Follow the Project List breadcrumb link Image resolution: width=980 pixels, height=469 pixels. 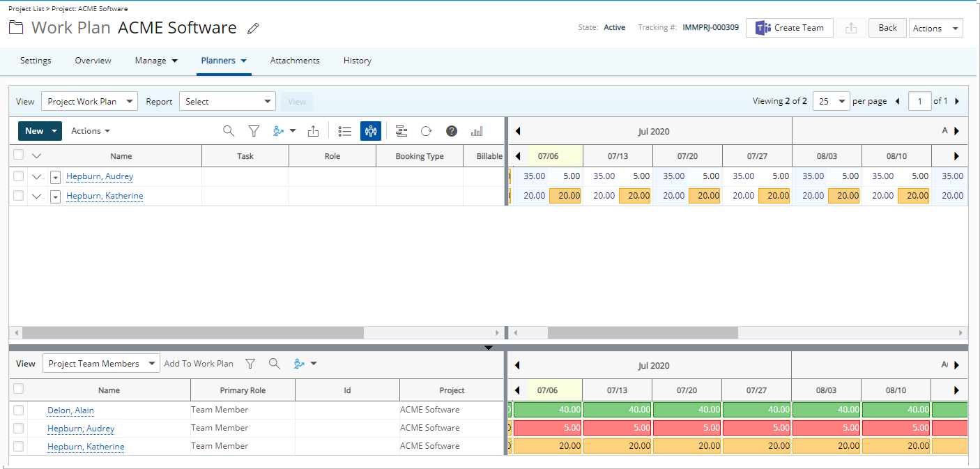27,9
